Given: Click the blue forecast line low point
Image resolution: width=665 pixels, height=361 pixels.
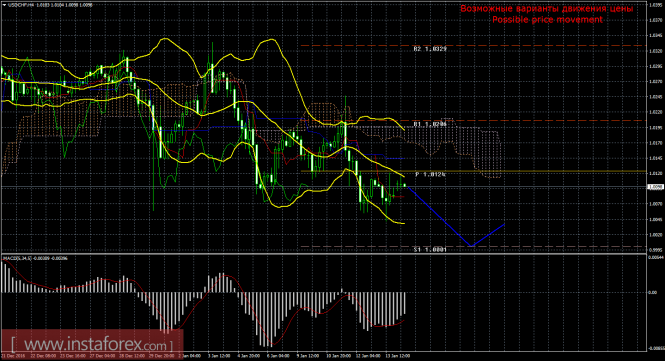Looking at the screenshot, I should pos(472,246).
